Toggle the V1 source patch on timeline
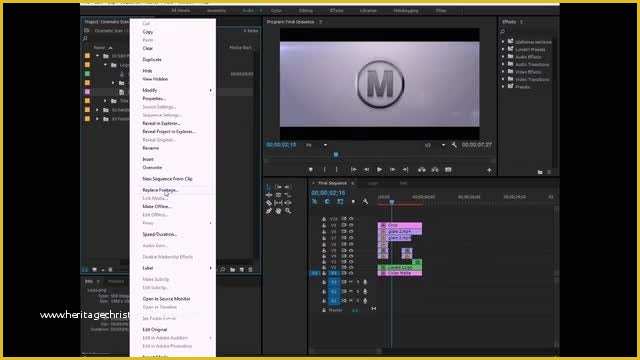The image size is (640, 360). coord(315,273)
